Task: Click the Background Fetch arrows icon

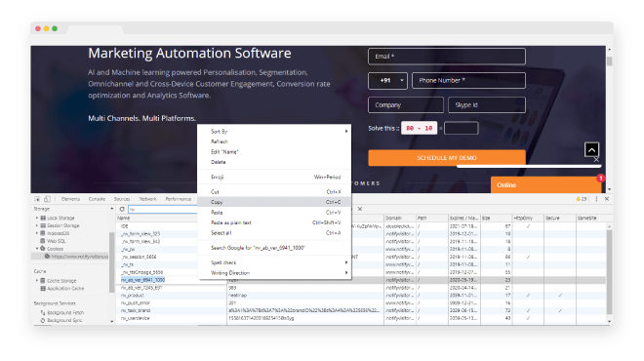Action: click(x=43, y=312)
